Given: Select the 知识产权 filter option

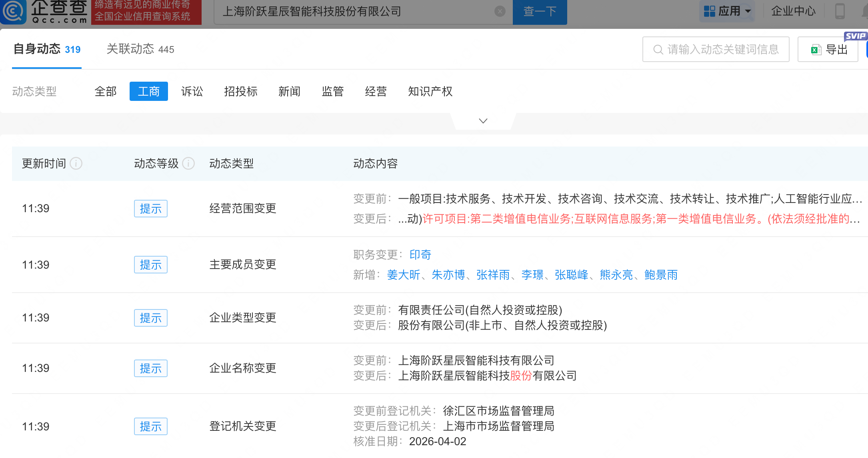Looking at the screenshot, I should pos(430,91).
